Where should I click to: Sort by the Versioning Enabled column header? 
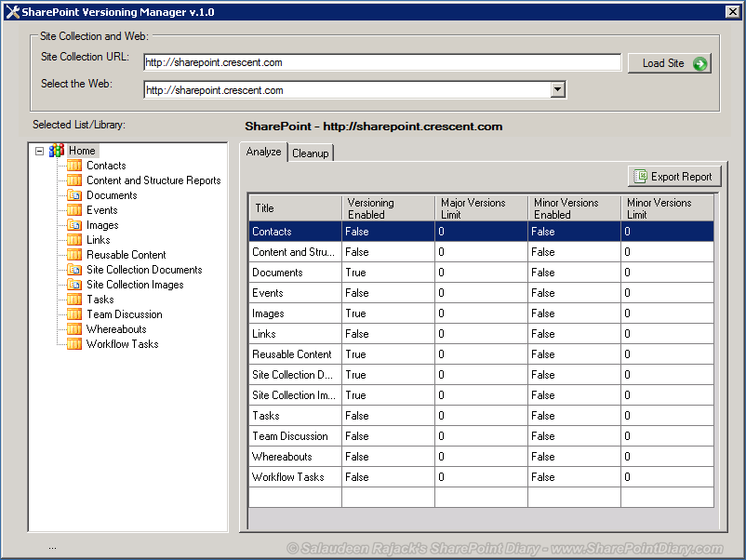pos(388,208)
